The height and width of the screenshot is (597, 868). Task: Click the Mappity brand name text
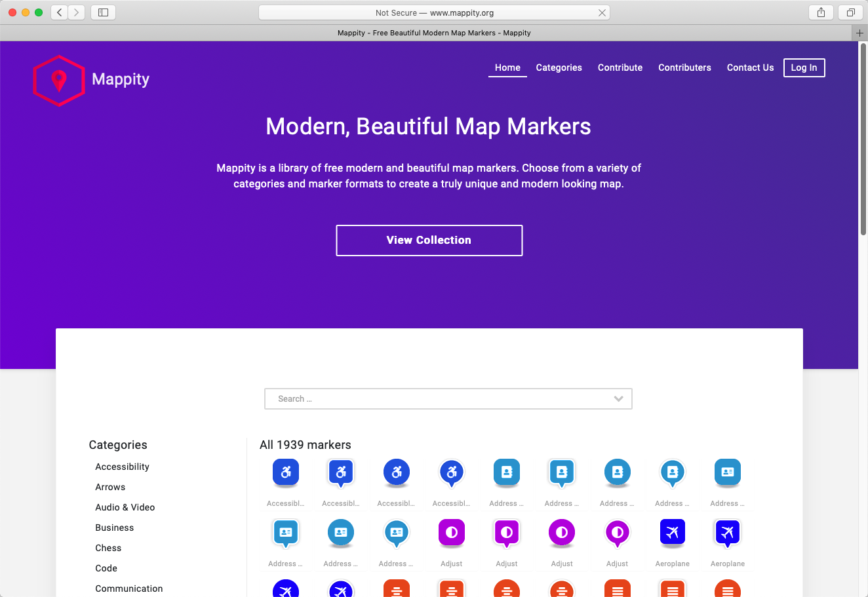[121, 79]
